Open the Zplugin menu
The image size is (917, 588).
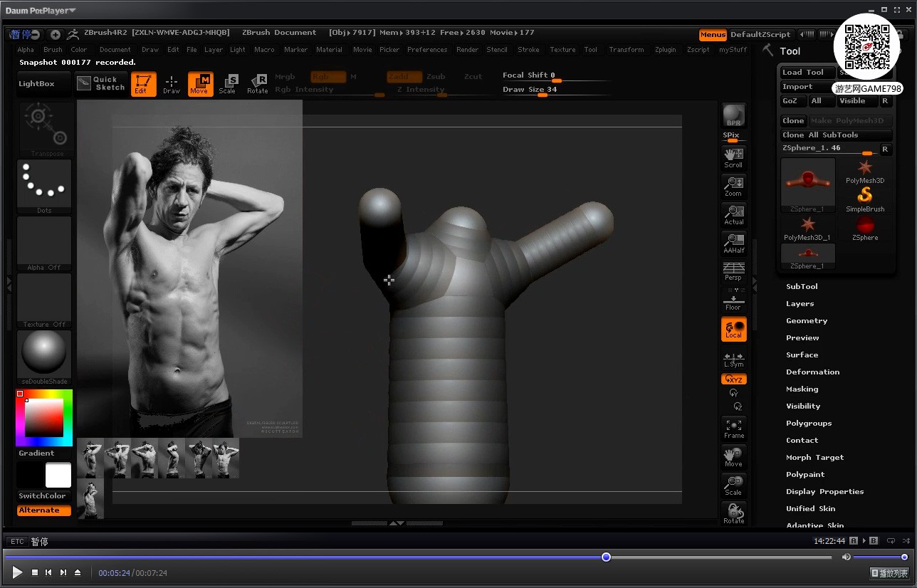pyautogui.click(x=666, y=50)
